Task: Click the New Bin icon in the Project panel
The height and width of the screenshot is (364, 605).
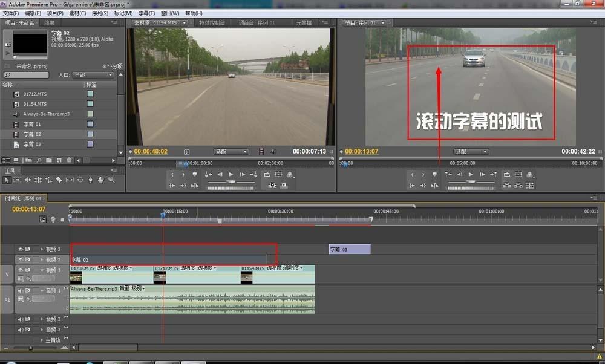Action: pyautogui.click(x=48, y=160)
